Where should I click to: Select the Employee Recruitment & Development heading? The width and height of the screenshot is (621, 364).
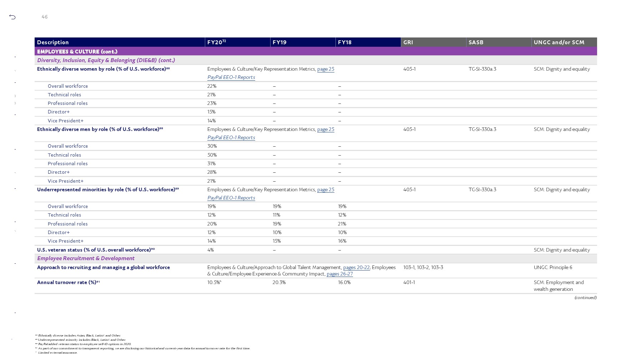click(x=86, y=258)
